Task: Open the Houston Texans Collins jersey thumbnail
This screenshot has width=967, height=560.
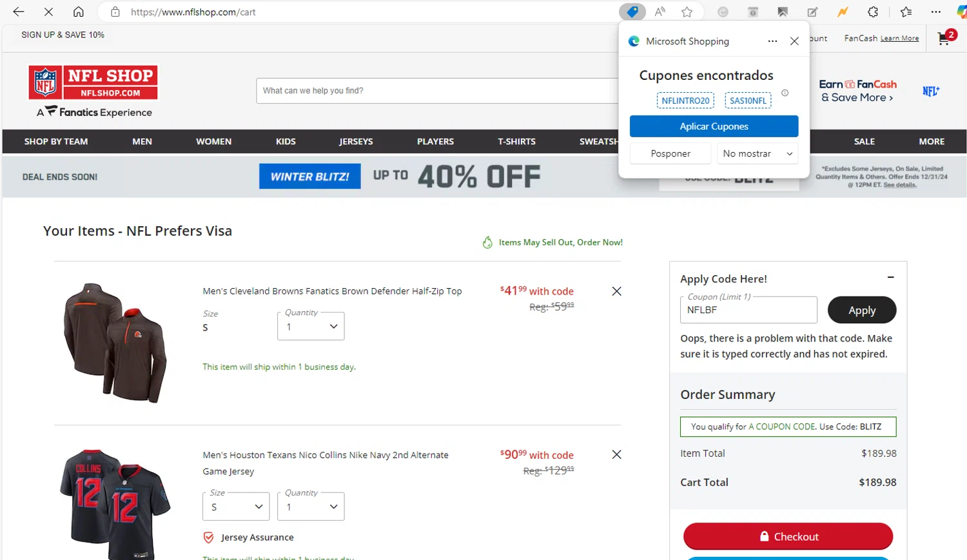Action: pos(115,504)
